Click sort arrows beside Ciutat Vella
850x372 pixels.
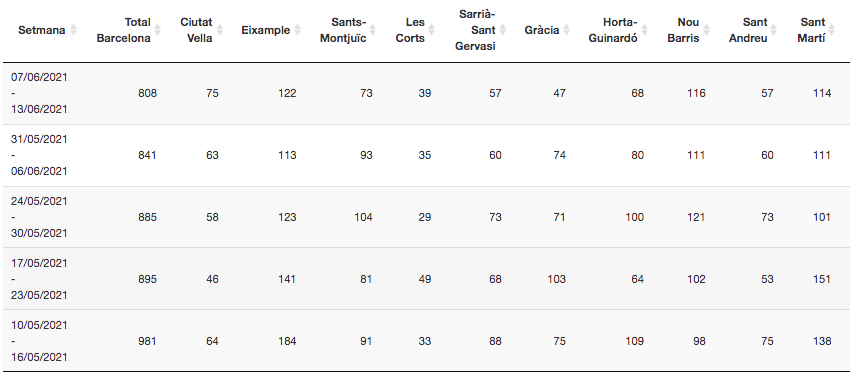coord(220,30)
